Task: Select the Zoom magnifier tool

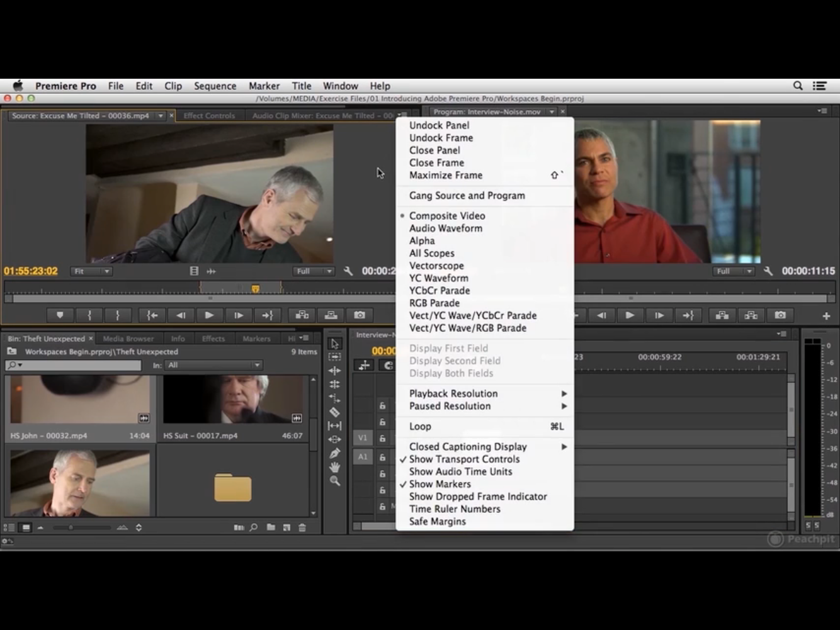Action: [x=334, y=481]
